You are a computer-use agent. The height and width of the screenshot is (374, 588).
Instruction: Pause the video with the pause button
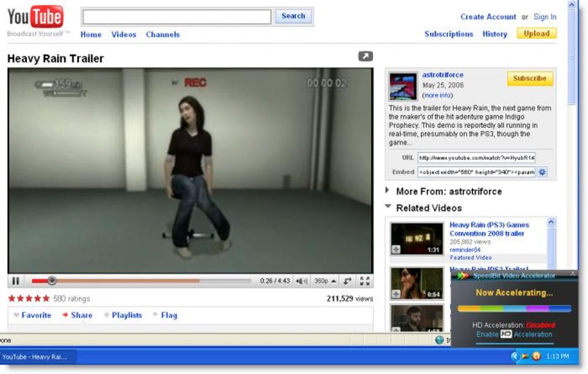click(16, 281)
